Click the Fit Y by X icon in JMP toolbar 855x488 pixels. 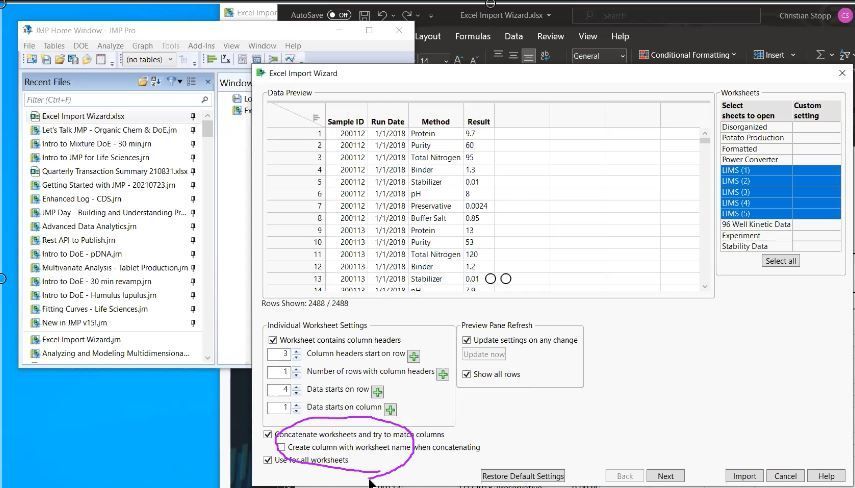click(226, 59)
